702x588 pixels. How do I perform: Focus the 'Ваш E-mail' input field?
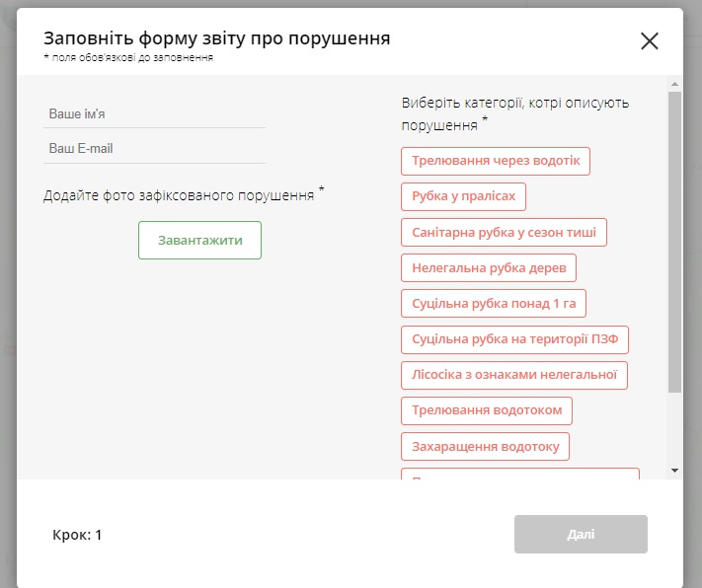point(154,149)
